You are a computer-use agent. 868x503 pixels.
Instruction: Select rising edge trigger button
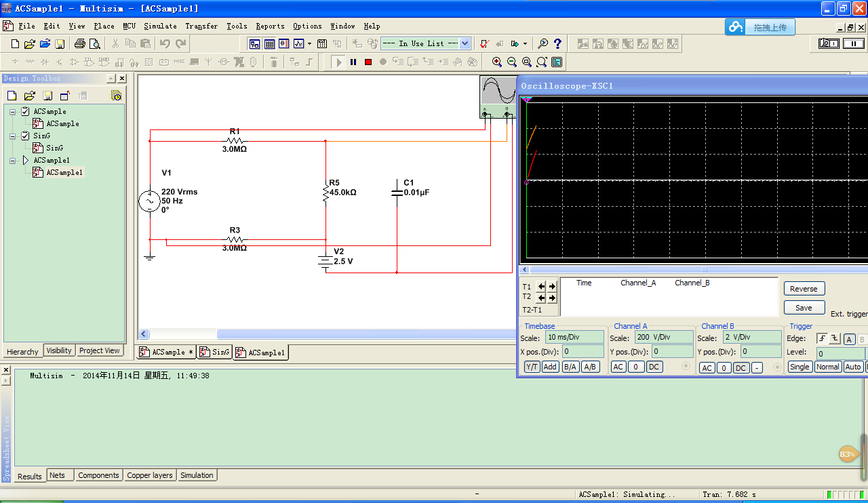pos(824,338)
